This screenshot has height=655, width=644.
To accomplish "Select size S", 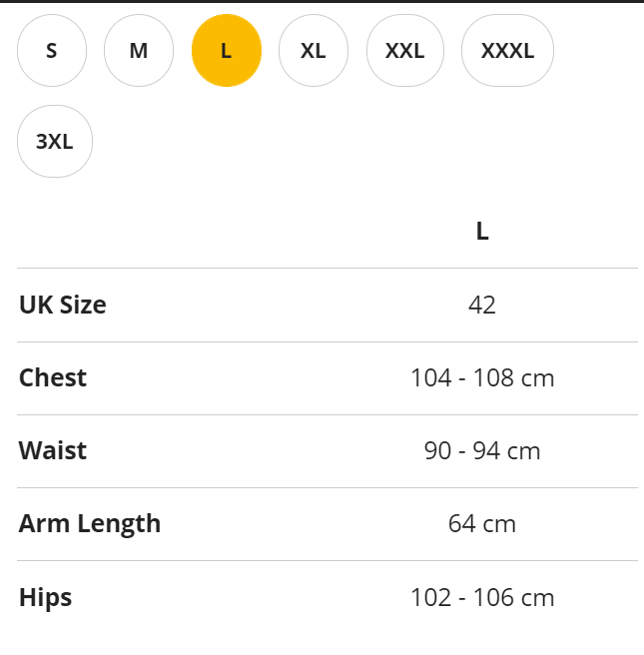I will pos(52,51).
